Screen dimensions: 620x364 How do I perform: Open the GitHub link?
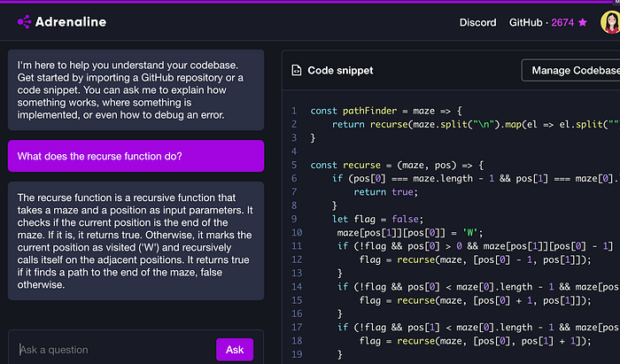click(527, 22)
